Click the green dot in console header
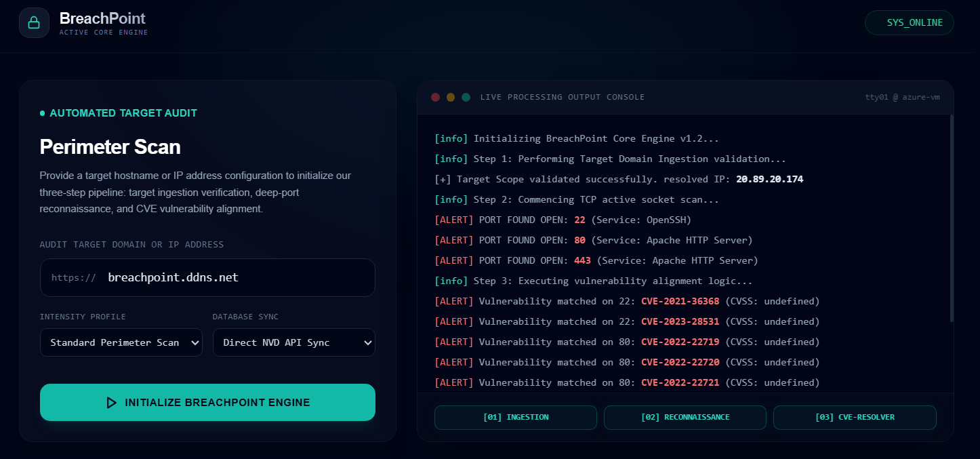The height and width of the screenshot is (459, 980). [x=466, y=97]
